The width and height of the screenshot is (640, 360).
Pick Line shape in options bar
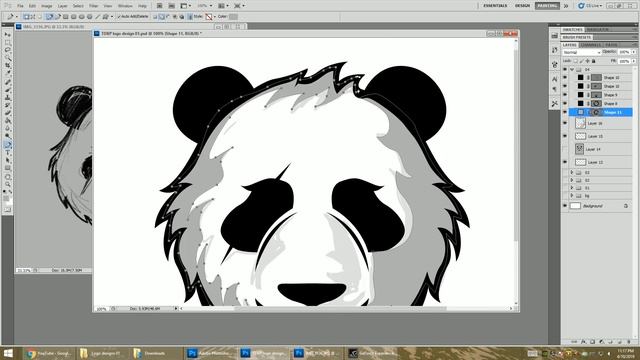pyautogui.click(x=97, y=17)
